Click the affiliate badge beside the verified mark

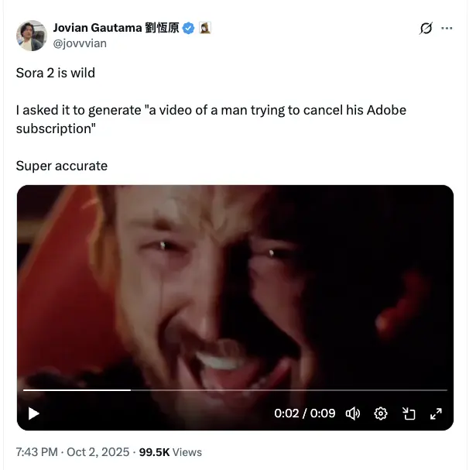[x=205, y=28]
